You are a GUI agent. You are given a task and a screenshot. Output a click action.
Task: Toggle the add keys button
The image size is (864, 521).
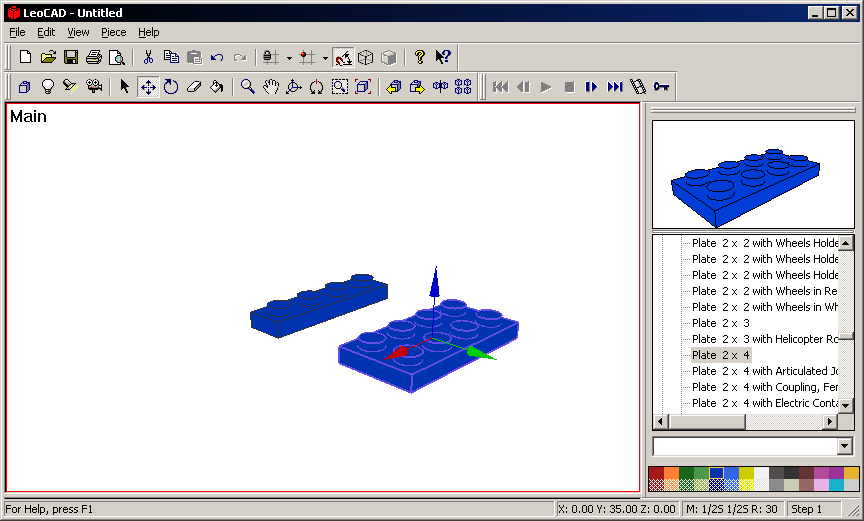tap(661, 87)
